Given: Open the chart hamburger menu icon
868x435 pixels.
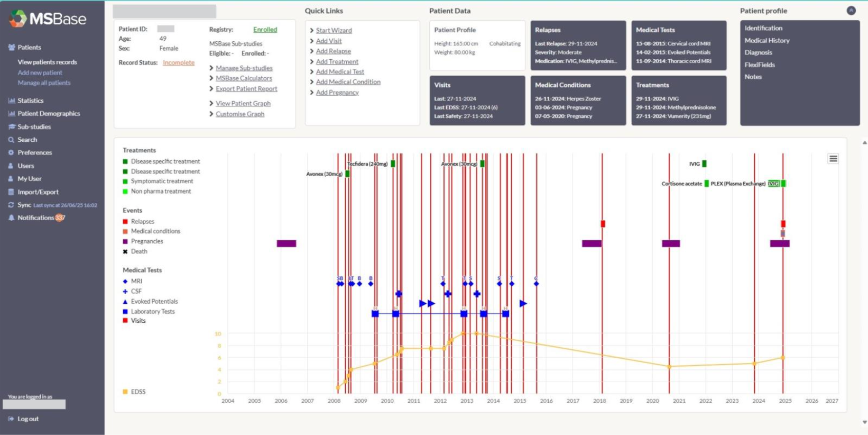Looking at the screenshot, I should (833, 159).
